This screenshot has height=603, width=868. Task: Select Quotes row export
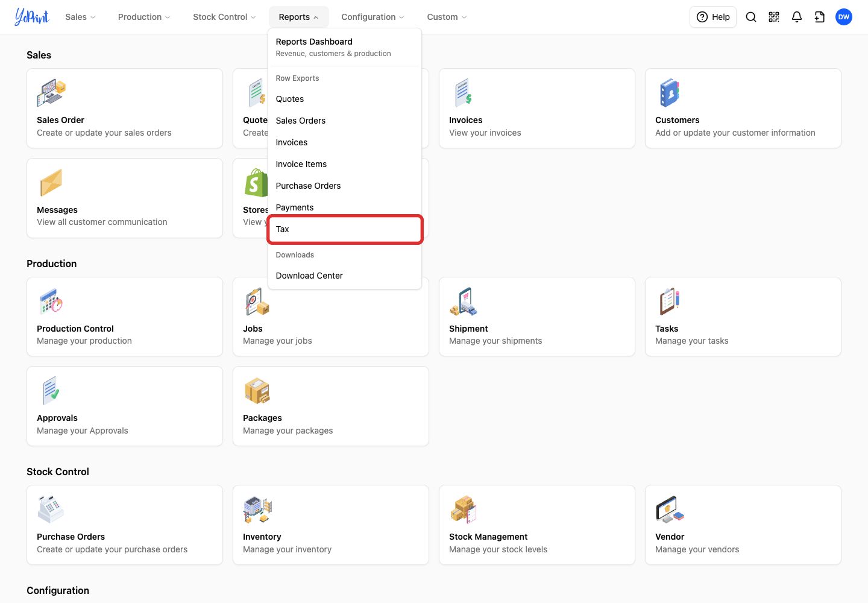point(345,99)
